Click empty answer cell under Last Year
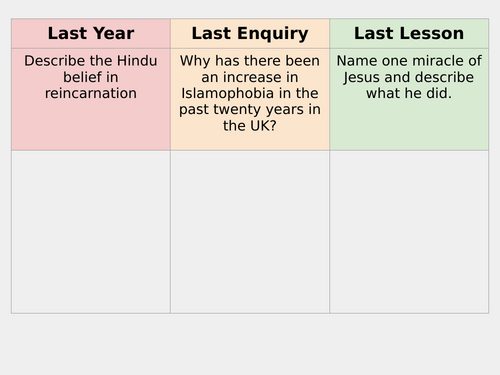Viewport: 500px width, 375px height. (91, 232)
